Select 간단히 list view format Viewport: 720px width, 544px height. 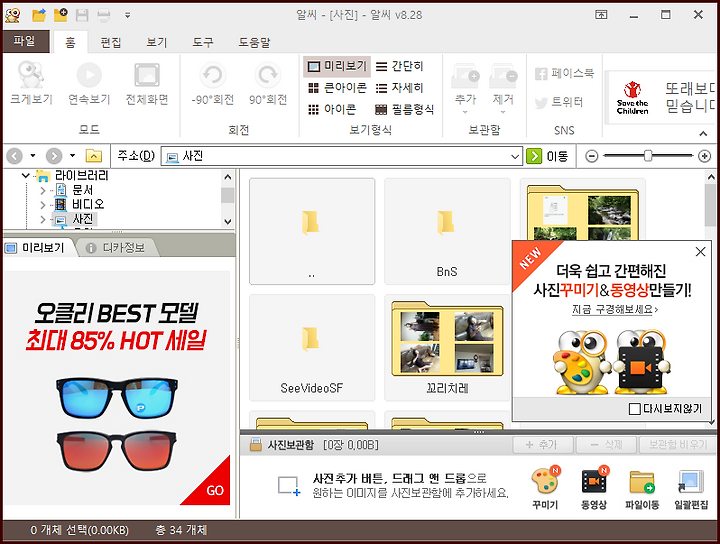(399, 67)
